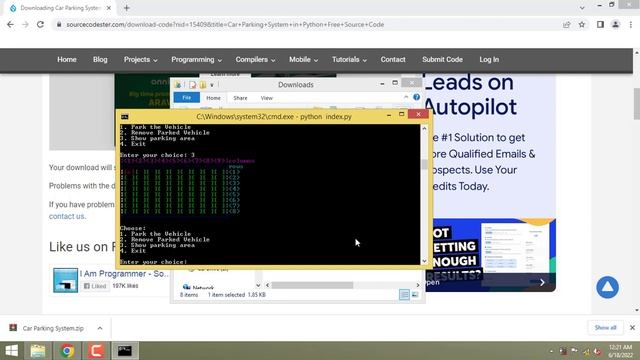Open the quick access toolbar customize dropdown
Image resolution: width=640 pixels, height=360 pixels.
212,85
